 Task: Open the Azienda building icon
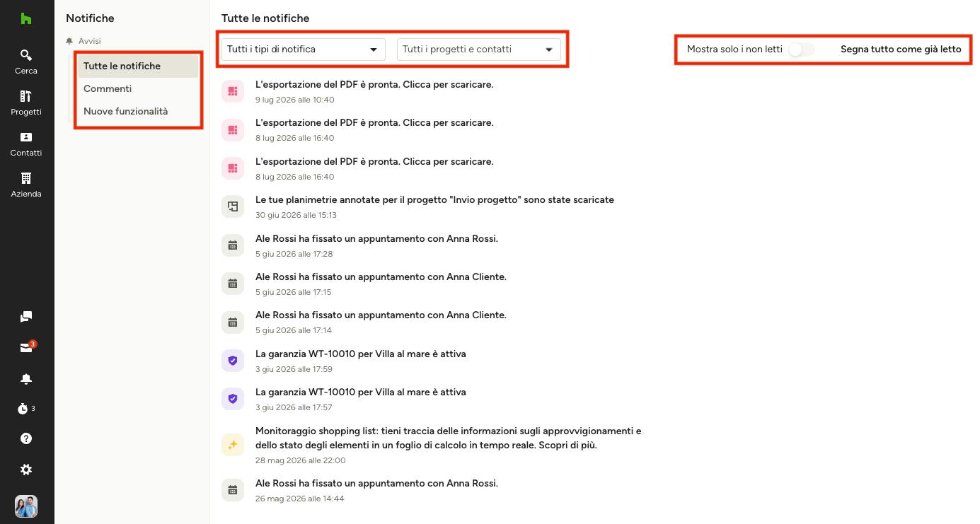(x=26, y=185)
